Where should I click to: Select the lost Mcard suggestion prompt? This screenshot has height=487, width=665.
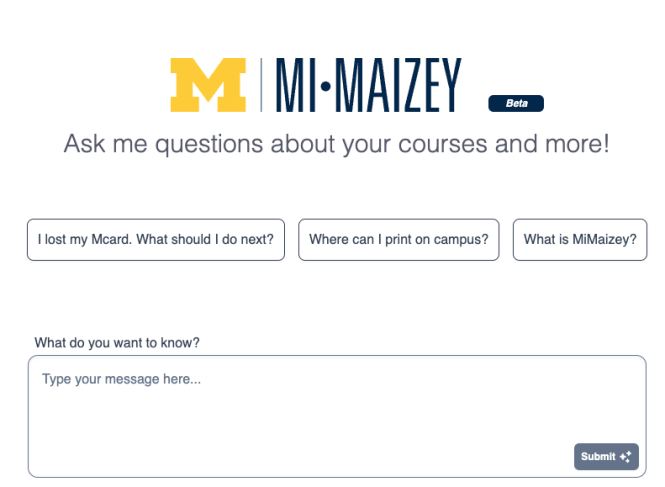[x=156, y=240]
